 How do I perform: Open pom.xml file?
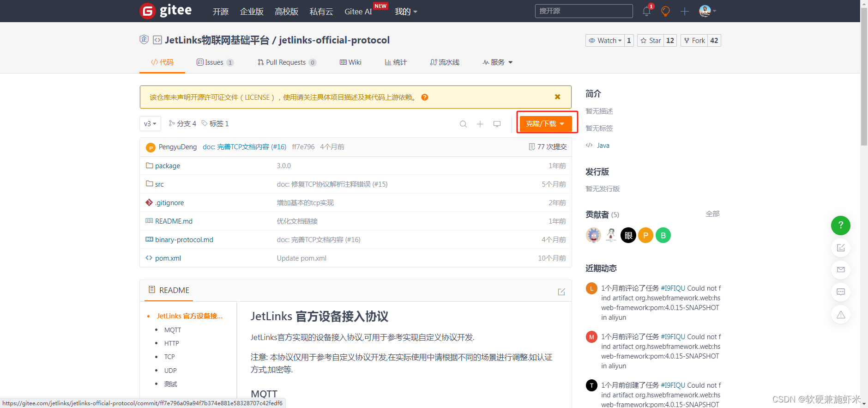point(168,258)
